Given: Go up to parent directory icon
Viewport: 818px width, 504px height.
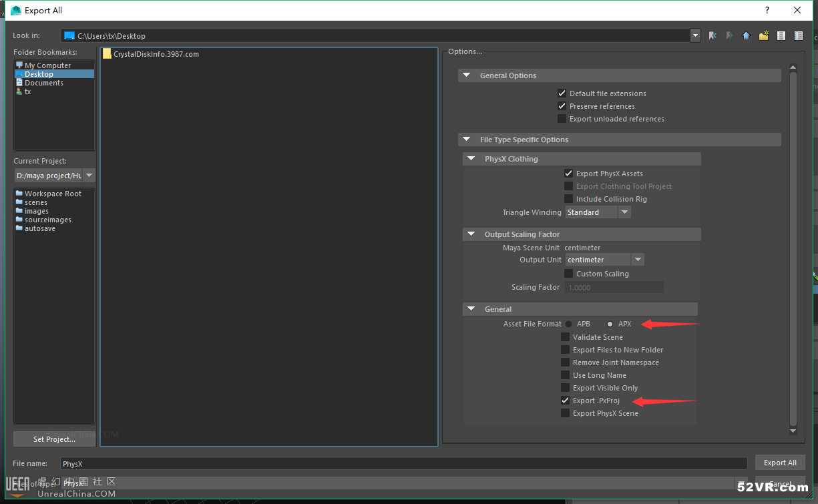Looking at the screenshot, I should 747,35.
